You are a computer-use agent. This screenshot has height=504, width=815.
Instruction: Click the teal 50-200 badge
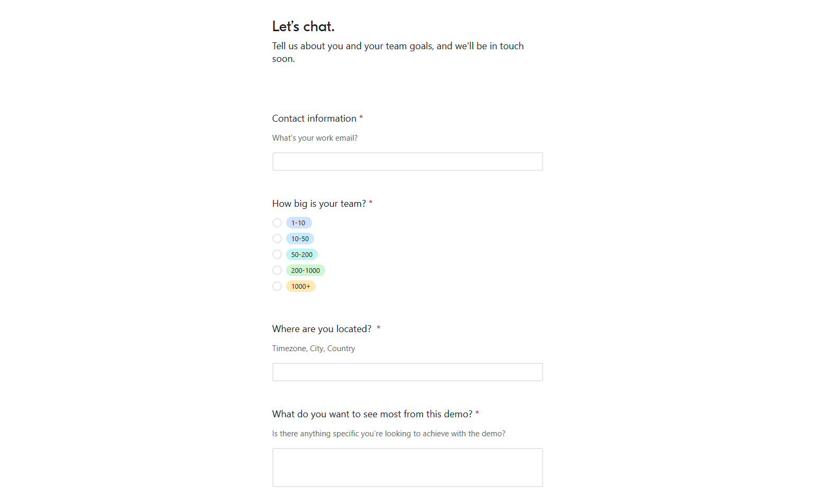(x=301, y=254)
